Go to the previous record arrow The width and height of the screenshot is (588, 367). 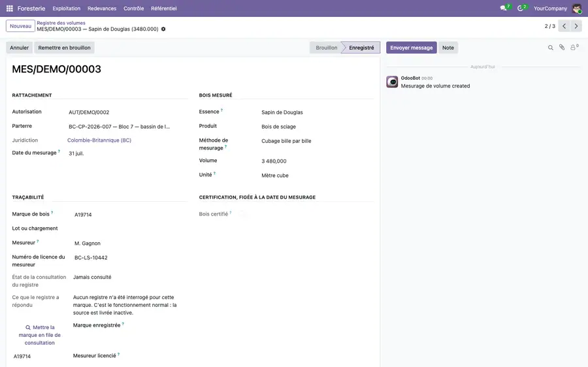pyautogui.click(x=564, y=26)
